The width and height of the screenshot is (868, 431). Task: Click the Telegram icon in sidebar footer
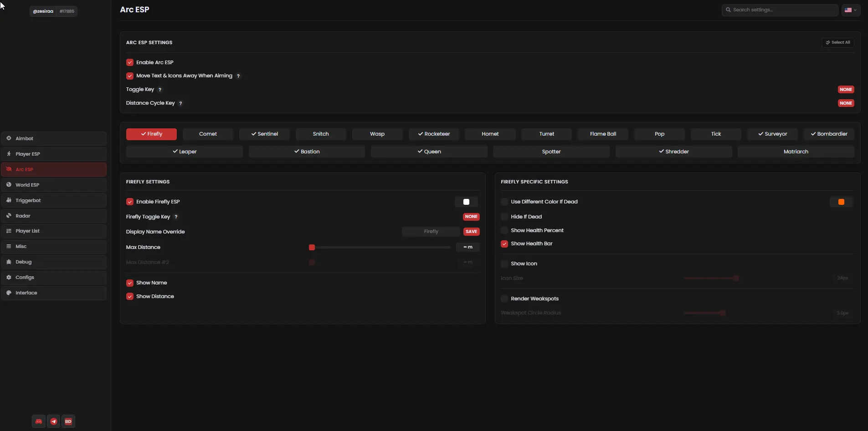pos(54,421)
